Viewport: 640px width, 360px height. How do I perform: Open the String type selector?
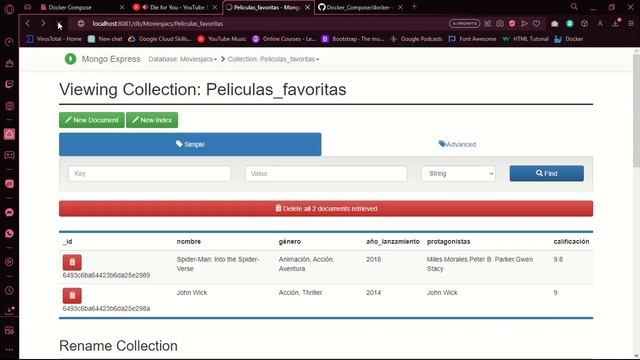pyautogui.click(x=458, y=173)
